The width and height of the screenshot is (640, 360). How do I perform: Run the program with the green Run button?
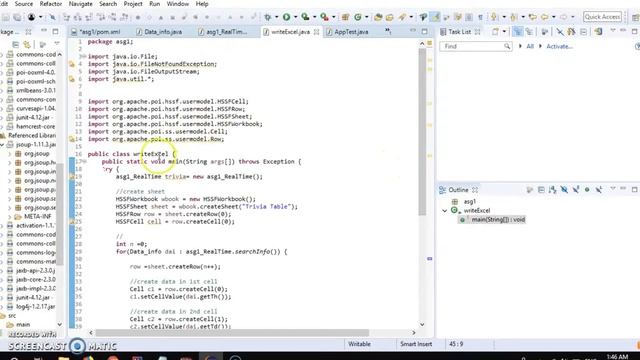click(x=287, y=17)
